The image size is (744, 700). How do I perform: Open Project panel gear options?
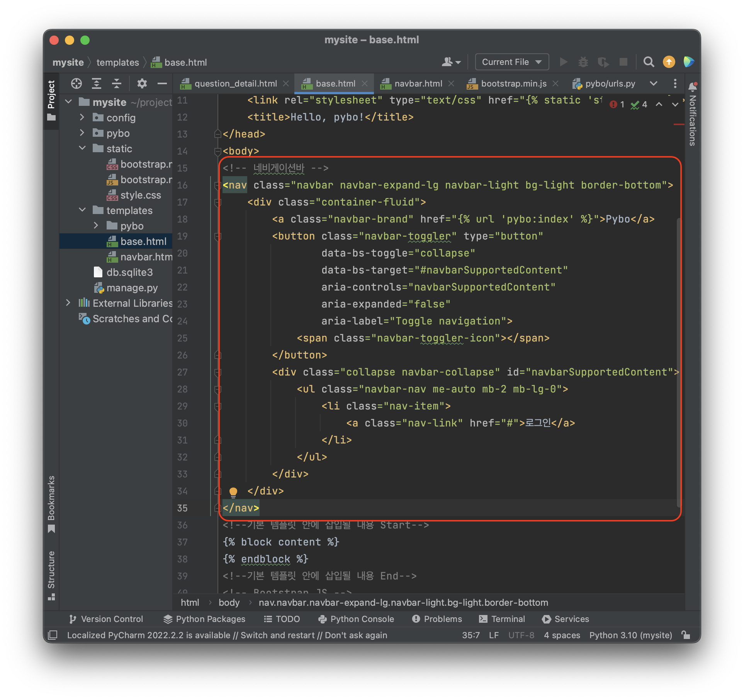142,83
